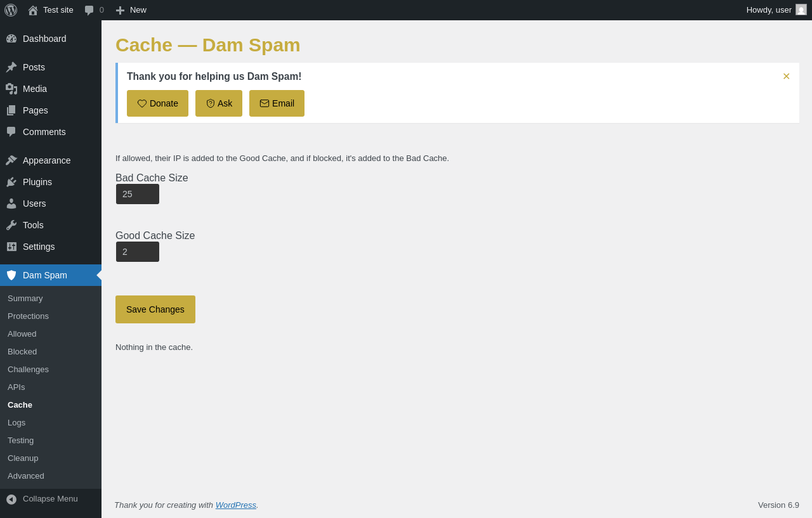The image size is (812, 518).
Task: Click the WordPress logo icon
Action: coord(11,10)
